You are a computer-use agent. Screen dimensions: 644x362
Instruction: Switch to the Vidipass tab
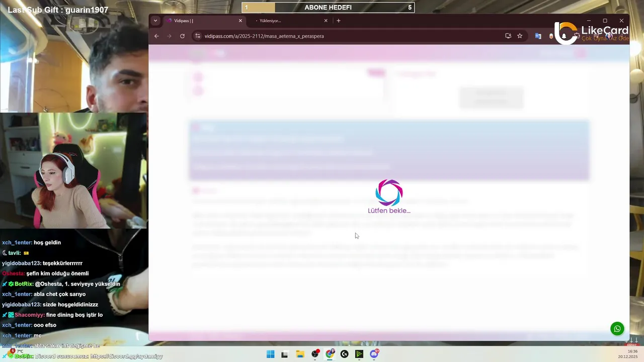pos(205,21)
